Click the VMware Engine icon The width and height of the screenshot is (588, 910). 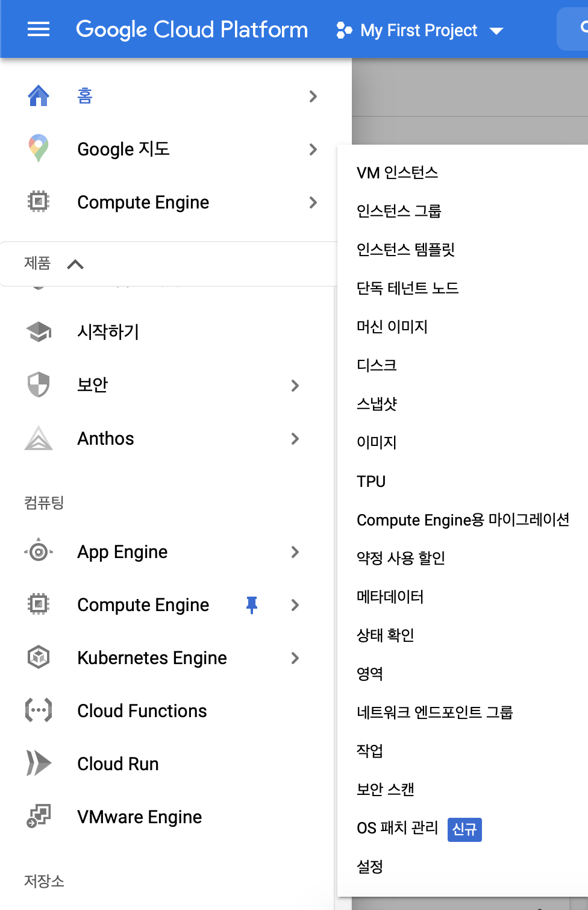click(x=39, y=816)
